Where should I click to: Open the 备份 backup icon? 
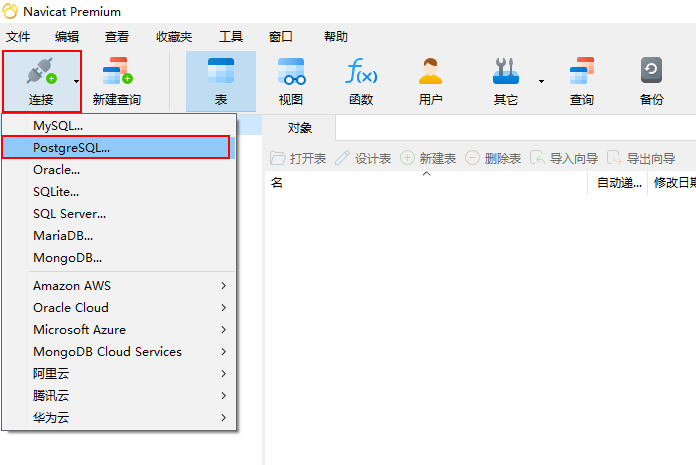coord(651,70)
